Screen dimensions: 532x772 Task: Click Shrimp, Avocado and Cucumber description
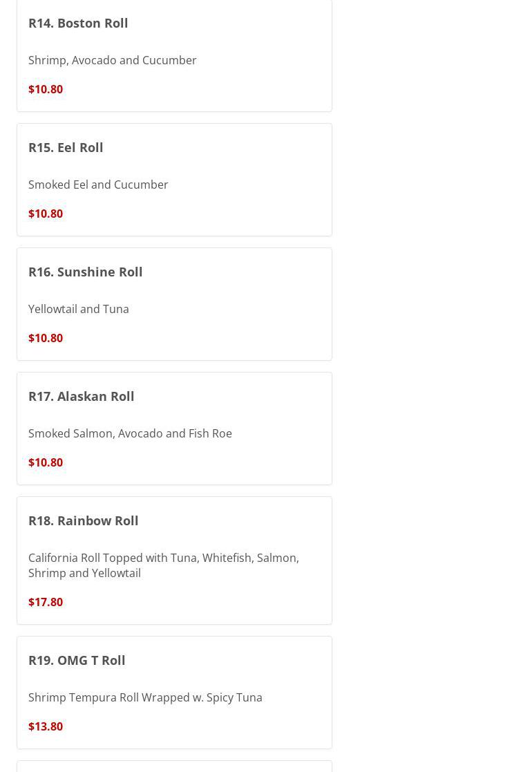[x=113, y=60]
